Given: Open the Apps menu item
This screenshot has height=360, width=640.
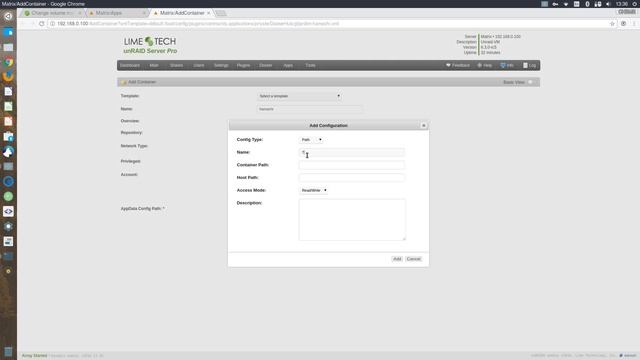Looking at the screenshot, I should coord(288,65).
